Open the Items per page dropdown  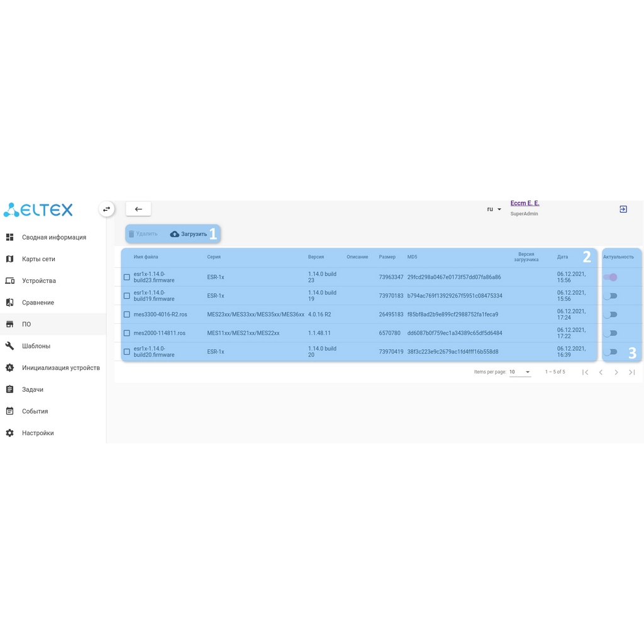tap(520, 372)
